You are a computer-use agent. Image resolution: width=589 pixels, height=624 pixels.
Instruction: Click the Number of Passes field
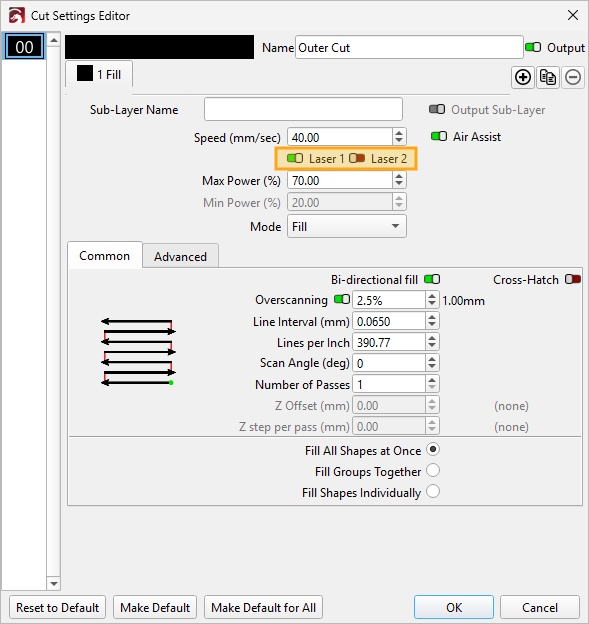pyautogui.click(x=389, y=384)
